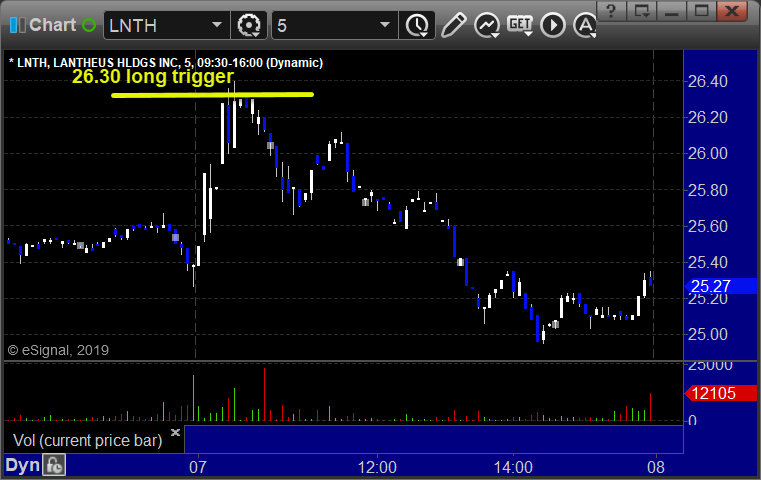Click the Vol (current price bar) label
Viewport: 761px width, 480px height.
point(87,441)
